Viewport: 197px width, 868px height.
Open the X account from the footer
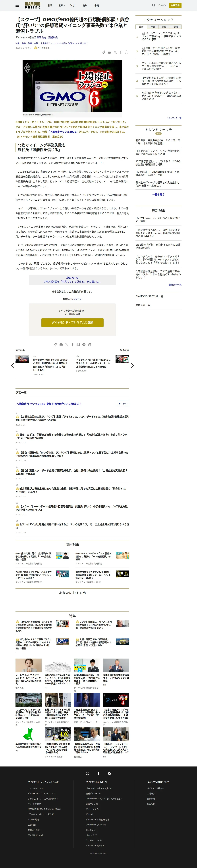(x=87, y=774)
